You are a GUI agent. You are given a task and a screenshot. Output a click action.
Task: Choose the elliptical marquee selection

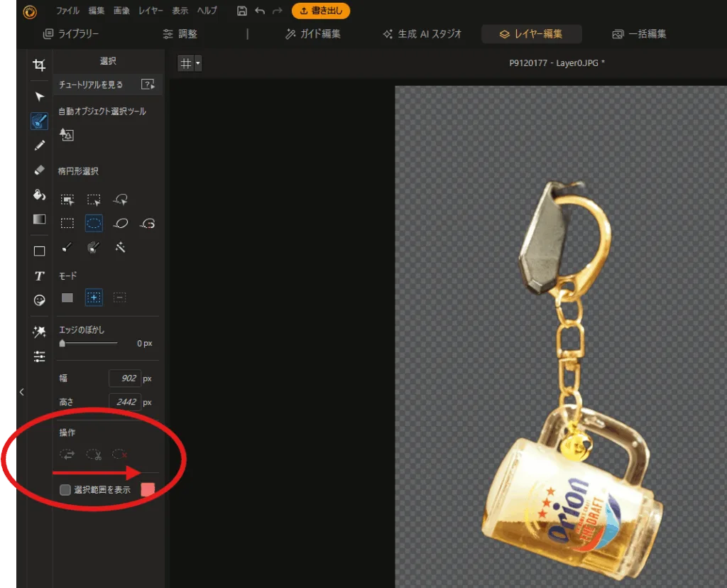point(94,223)
